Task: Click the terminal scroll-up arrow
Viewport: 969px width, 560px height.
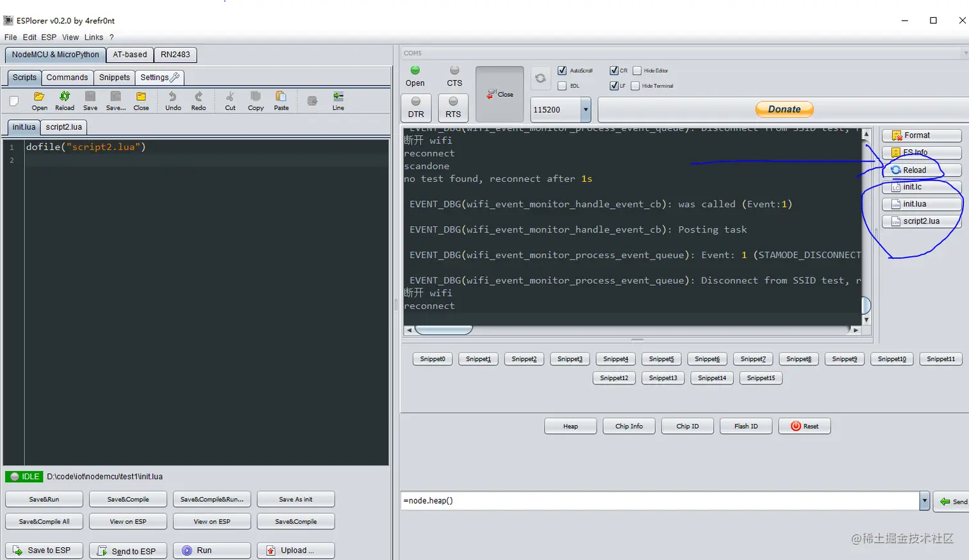Action: pyautogui.click(x=866, y=134)
